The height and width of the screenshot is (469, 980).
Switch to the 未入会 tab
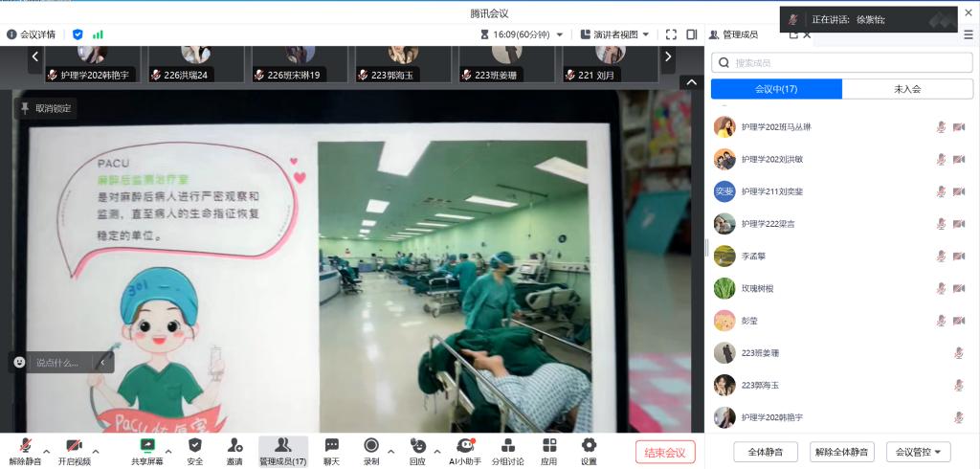(x=907, y=89)
